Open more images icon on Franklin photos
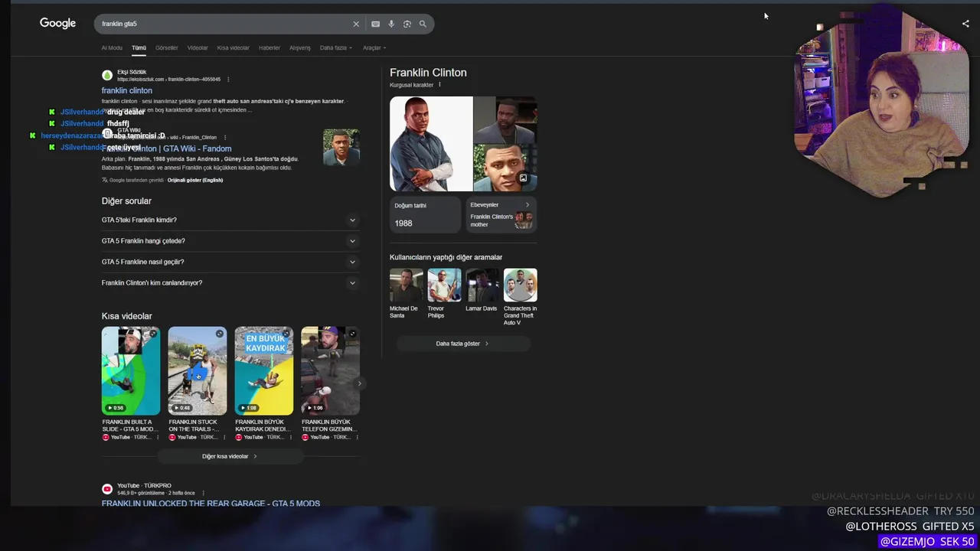This screenshot has width=980, height=551. (523, 178)
